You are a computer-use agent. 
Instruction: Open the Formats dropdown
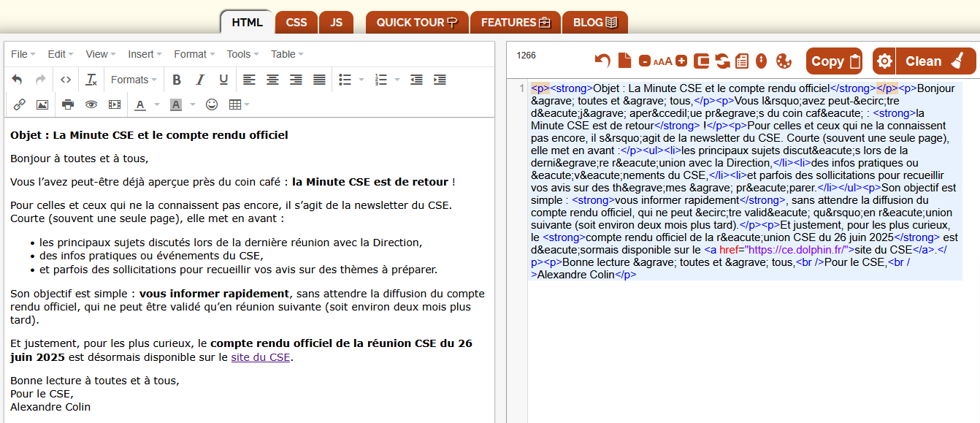click(134, 80)
